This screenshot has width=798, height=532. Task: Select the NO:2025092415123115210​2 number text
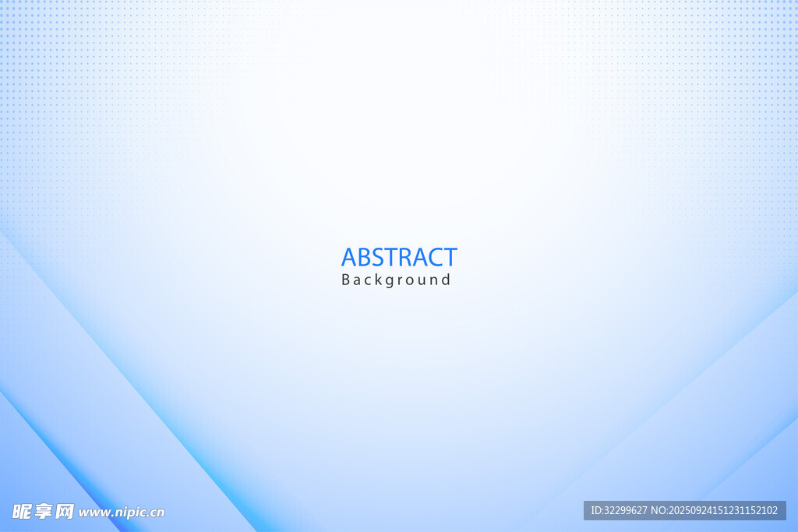pyautogui.click(x=715, y=510)
